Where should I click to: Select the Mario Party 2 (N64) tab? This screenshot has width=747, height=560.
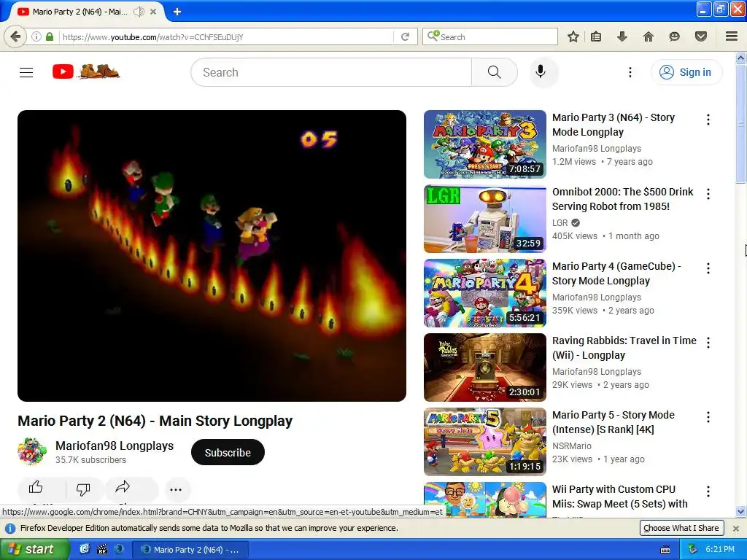point(80,12)
